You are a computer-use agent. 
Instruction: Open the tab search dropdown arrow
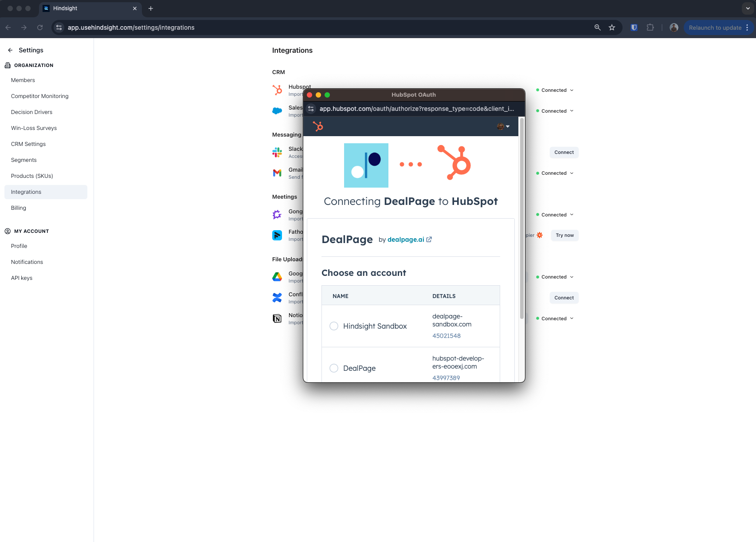(748, 8)
